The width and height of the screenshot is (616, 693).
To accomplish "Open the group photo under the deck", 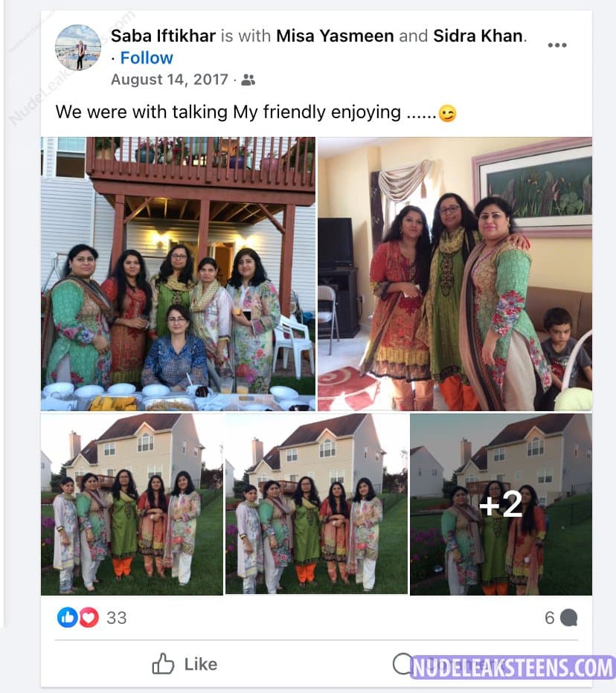I will pos(179,274).
